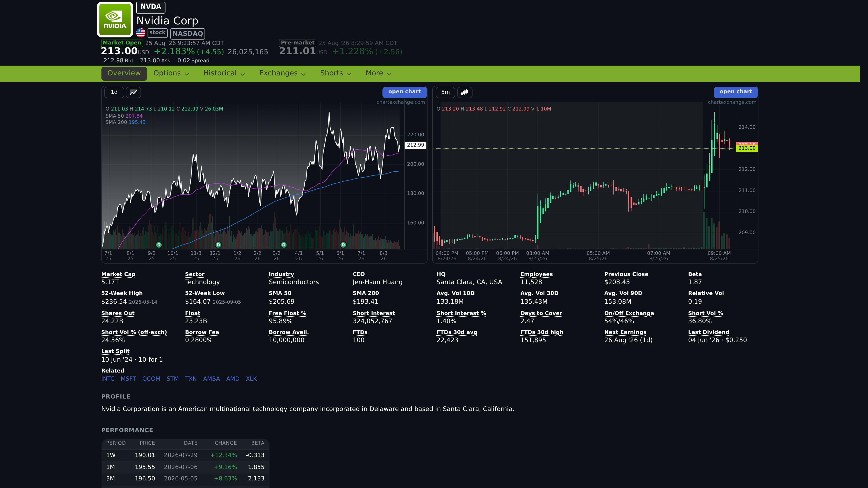Click the 213.00 price tag on 5m chart

[x=747, y=148]
